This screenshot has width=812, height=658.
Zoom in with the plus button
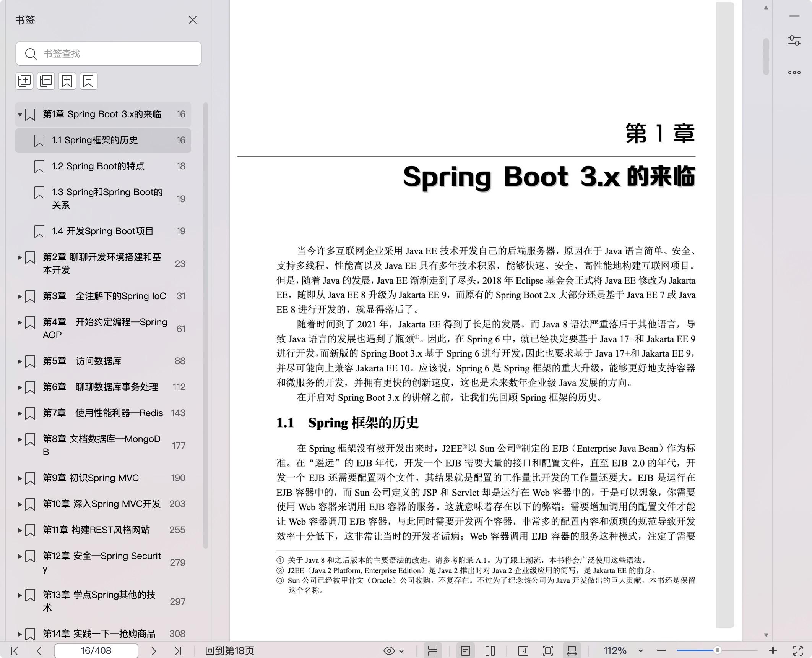(773, 650)
